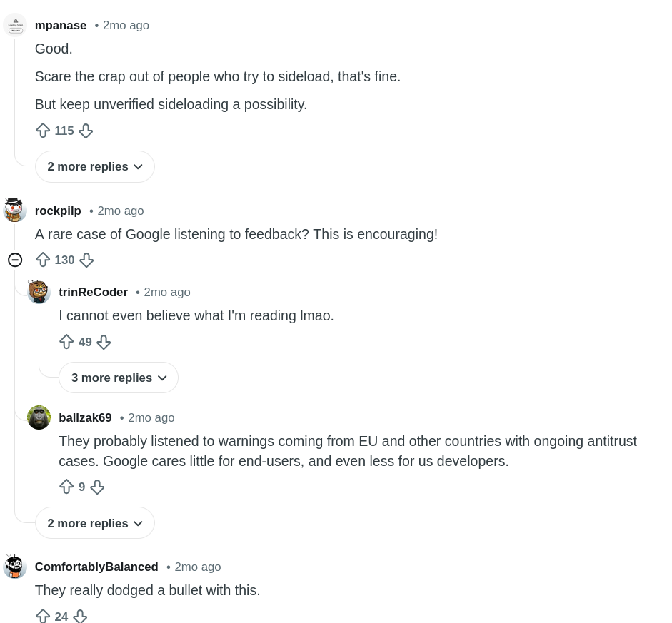Screen dimensions: 672x623
Task: Click ballzak69's avatar image
Action: click(39, 417)
